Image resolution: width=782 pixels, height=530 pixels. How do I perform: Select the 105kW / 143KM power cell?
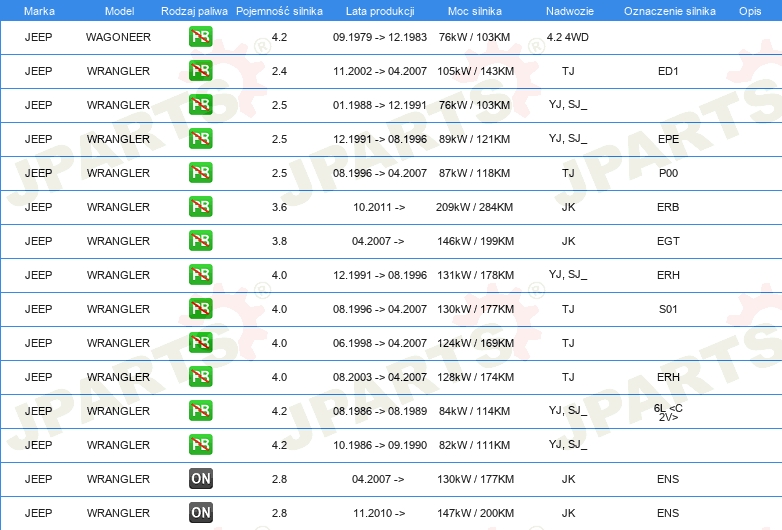pos(475,71)
